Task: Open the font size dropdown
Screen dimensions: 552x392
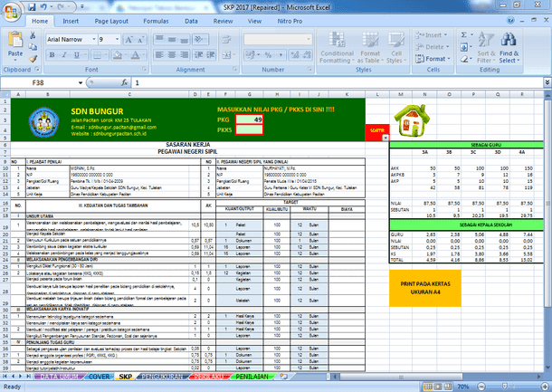Action: 118,40
